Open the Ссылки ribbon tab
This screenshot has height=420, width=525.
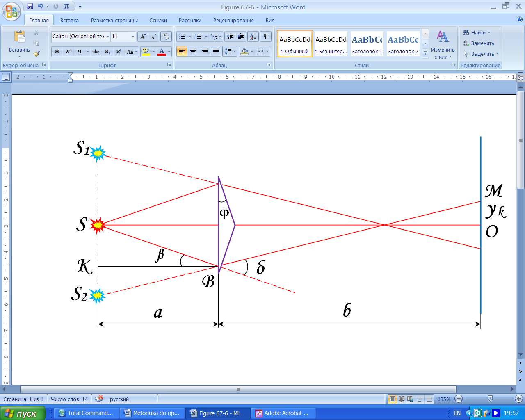click(x=158, y=20)
